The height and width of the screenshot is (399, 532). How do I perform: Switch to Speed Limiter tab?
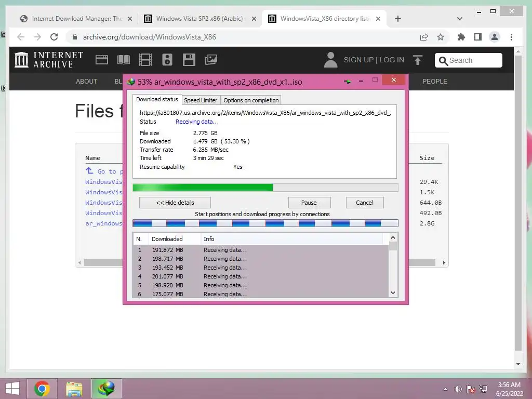pos(201,100)
